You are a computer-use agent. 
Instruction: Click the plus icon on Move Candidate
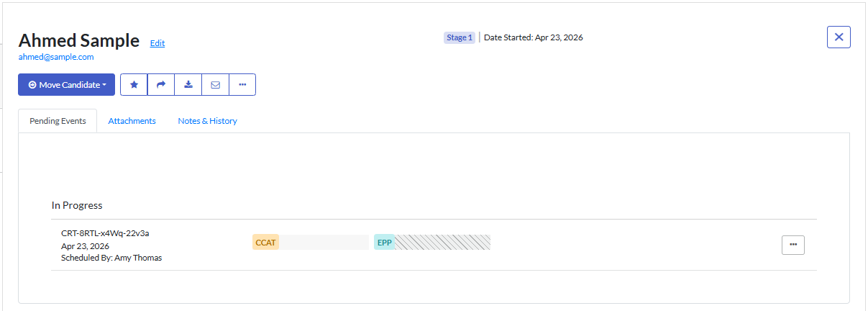point(32,85)
